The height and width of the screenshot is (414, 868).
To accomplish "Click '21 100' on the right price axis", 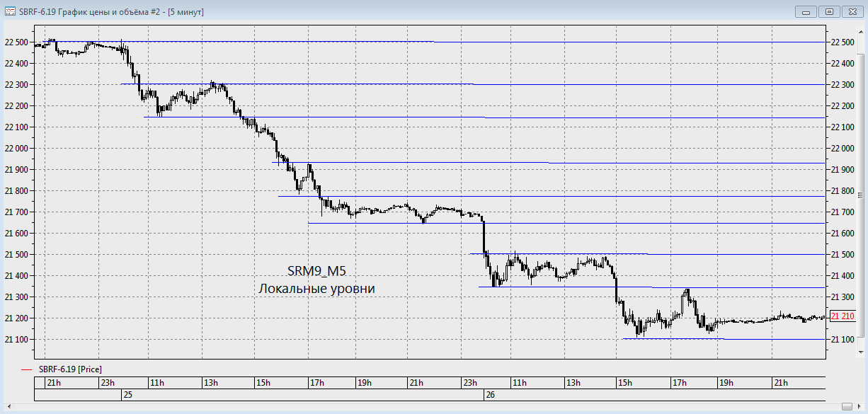I will [x=842, y=340].
